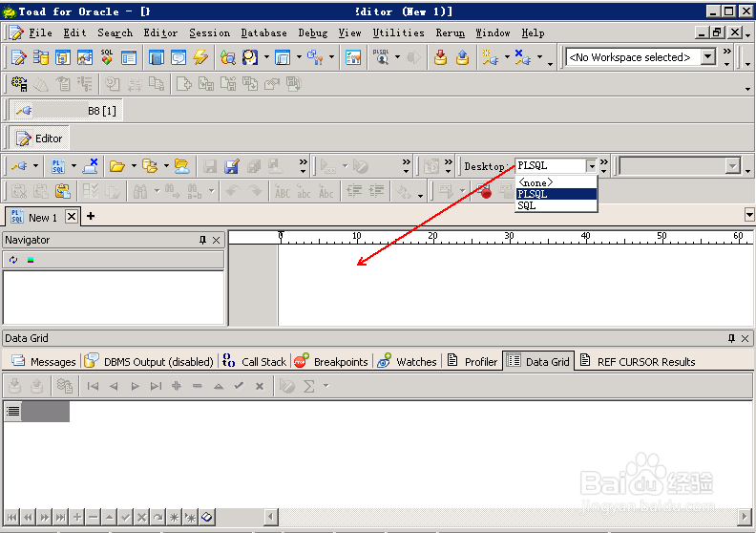Pin the Data Grid panel
Image resolution: width=756 pixels, height=533 pixels.
[x=731, y=338]
